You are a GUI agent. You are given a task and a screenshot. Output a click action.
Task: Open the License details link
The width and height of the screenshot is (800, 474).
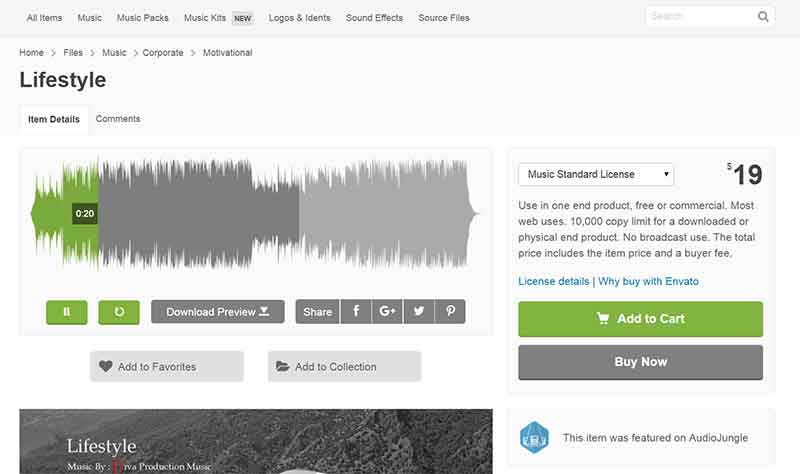553,281
